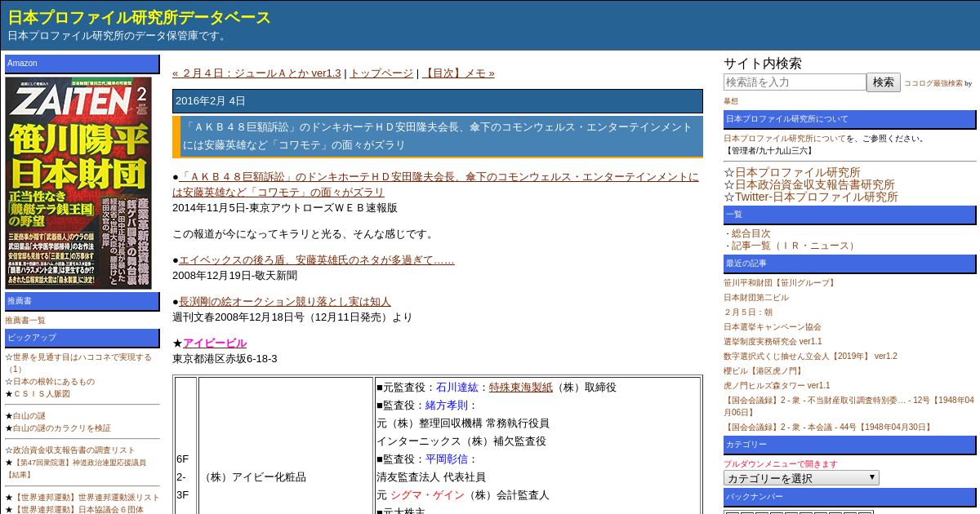Open the 政治資金収支報告書の調査リスト link
The height and width of the screenshot is (514, 980).
74,450
